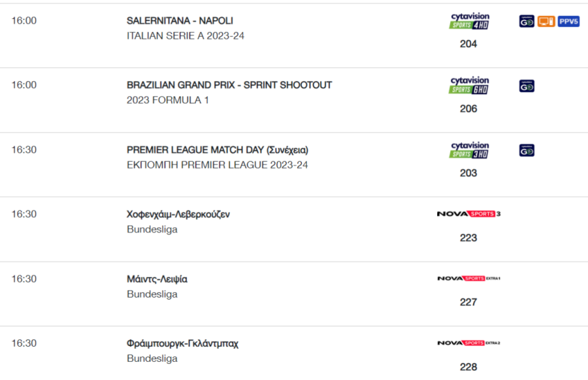Click the Nova Sports Extra 1 logo
588x380 pixels.
pyautogui.click(x=468, y=278)
